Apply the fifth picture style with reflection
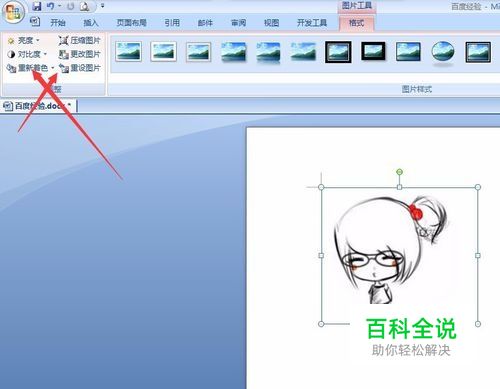This screenshot has height=389, width=500. [x=268, y=52]
